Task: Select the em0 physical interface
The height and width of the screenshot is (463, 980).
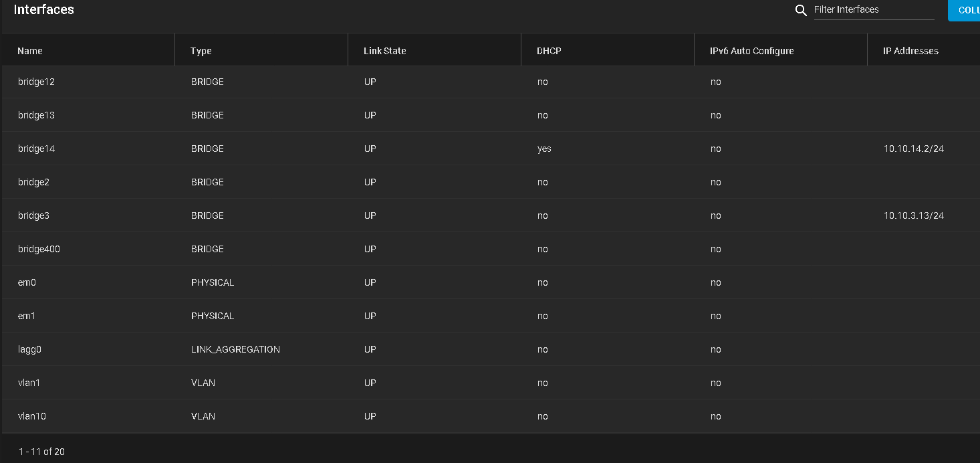Action: [491, 282]
